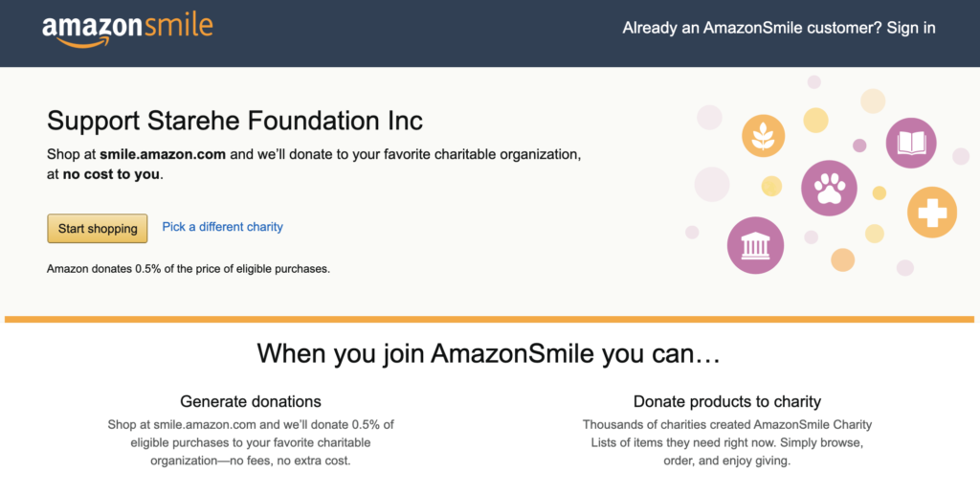
Task: Open the Pick a different charity link
Action: click(222, 227)
